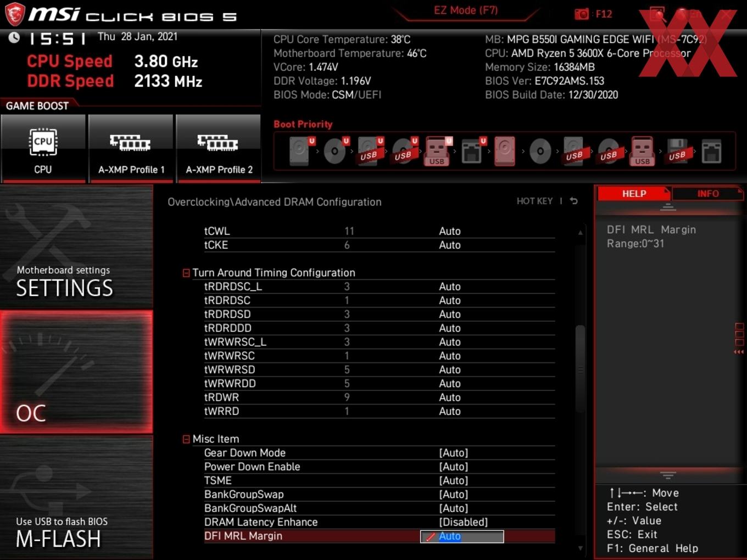Select the legacy USB CD/DVD boot icon
Image resolution: width=747 pixels, height=560 pixels.
609,151
